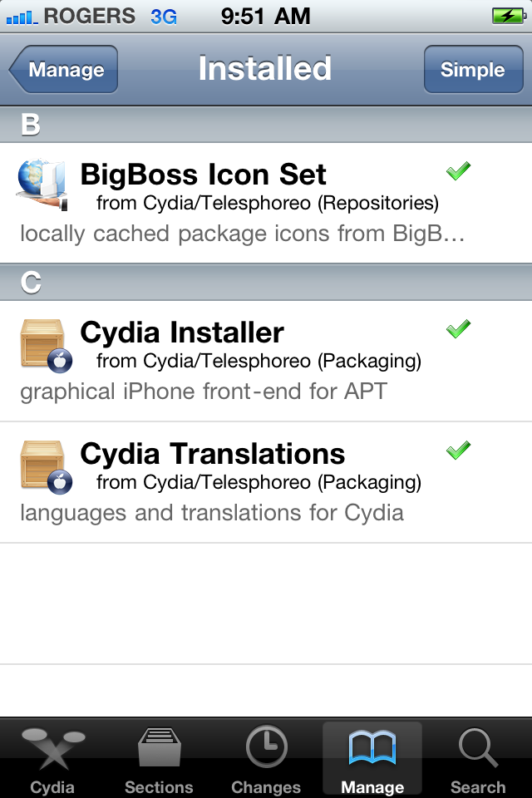The image size is (532, 798).
Task: Tap the green checkmark beside Cydia Translations
Action: [x=458, y=450]
